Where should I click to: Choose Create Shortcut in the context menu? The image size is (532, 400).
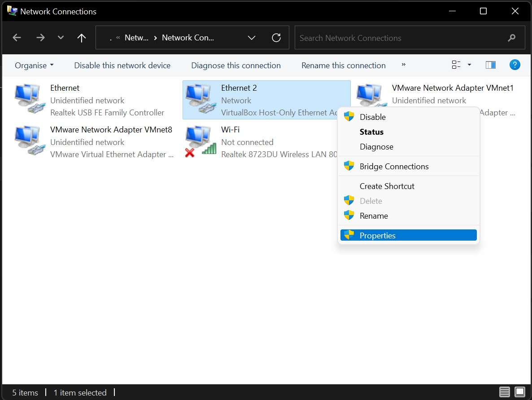point(409,186)
